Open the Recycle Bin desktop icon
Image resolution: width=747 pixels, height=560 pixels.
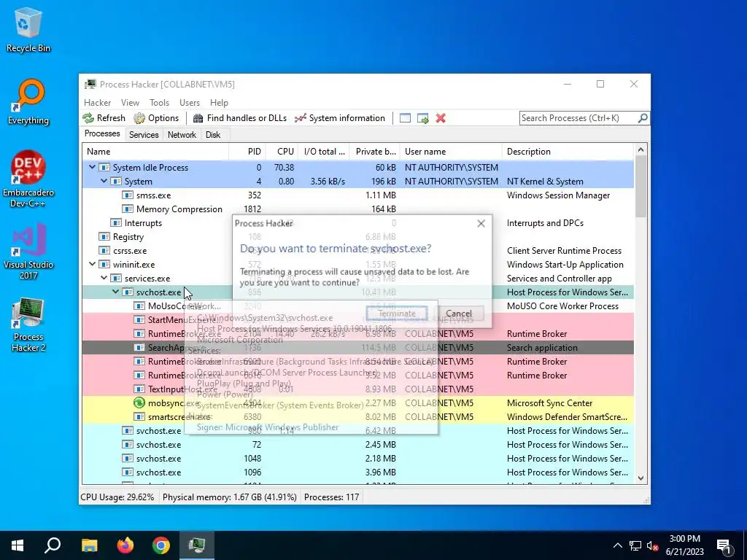pos(28,29)
